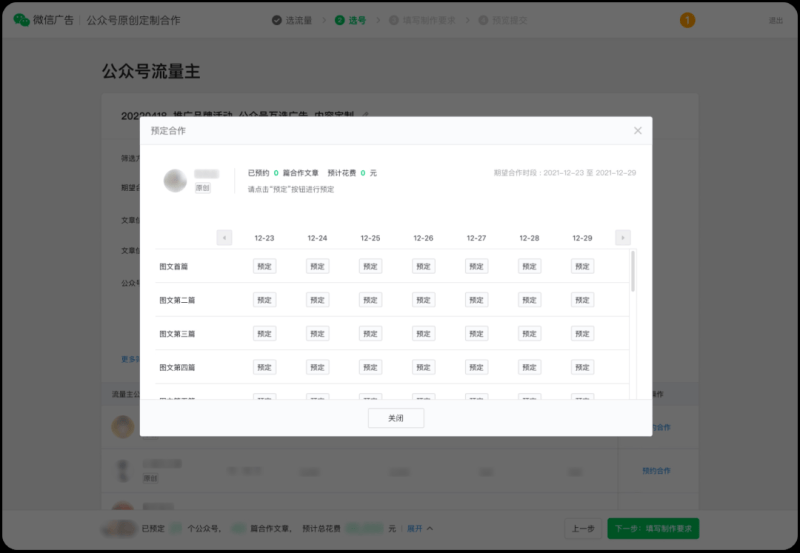Book 图文第二篇 on 12-29
Viewport: 800px width, 553px height.
[582, 300]
